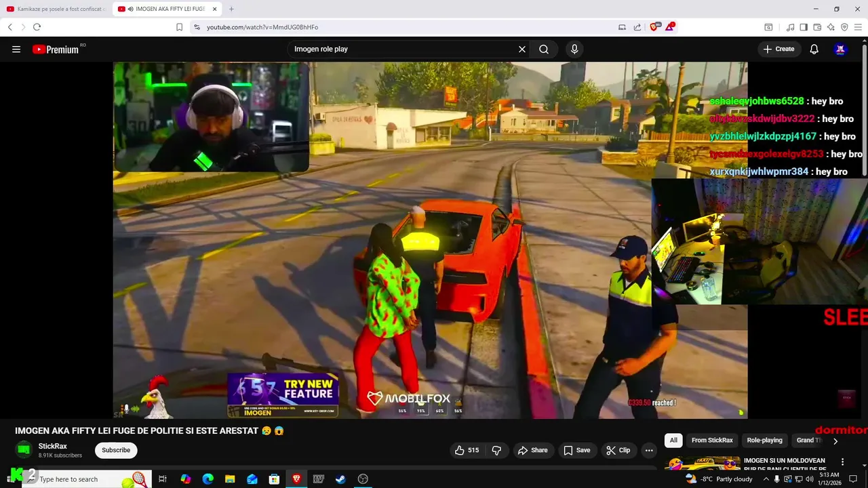The image size is (868, 488).
Task: Save the video to a playlist
Action: [577, 450]
